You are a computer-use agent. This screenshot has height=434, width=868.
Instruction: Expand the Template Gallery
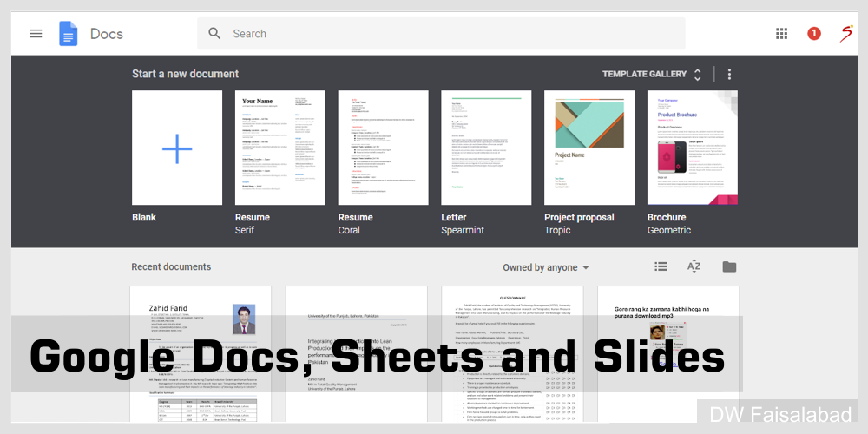tap(652, 74)
